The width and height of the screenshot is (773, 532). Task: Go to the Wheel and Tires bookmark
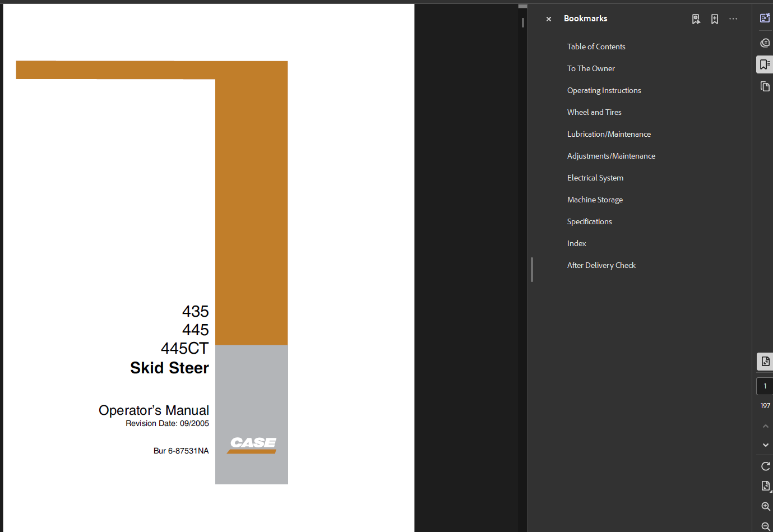coord(594,112)
